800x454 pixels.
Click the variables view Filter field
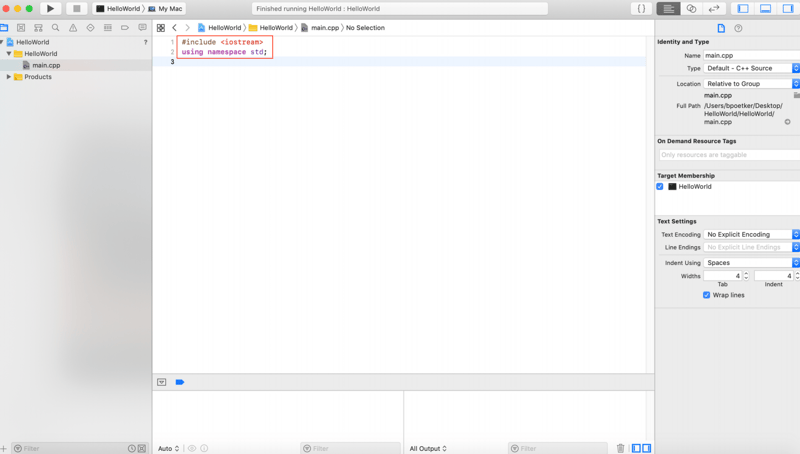[350, 448]
